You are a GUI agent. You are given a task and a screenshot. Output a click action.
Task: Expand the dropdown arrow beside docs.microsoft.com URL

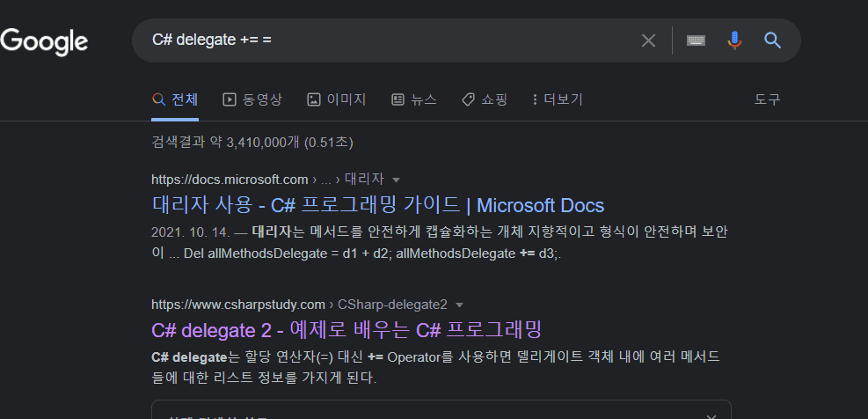click(x=396, y=180)
